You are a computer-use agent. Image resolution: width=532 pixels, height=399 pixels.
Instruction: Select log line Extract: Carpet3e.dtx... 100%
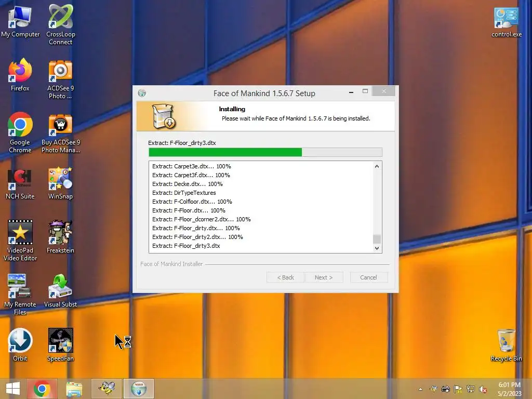tap(191, 166)
